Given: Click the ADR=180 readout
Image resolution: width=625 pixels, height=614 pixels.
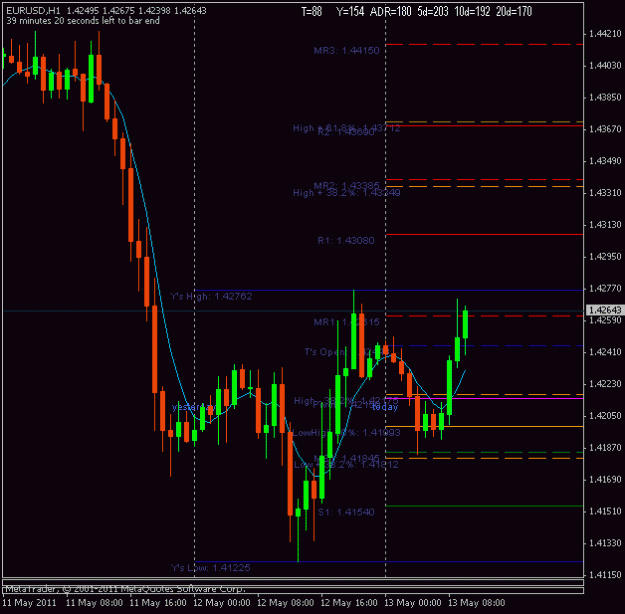Looking at the screenshot, I should 390,11.
